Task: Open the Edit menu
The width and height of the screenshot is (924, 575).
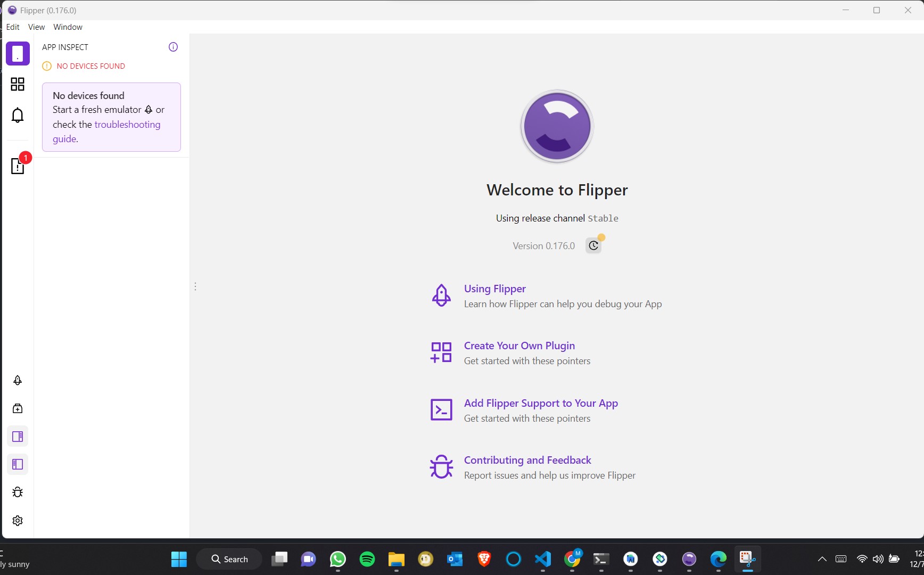Action: 13,27
